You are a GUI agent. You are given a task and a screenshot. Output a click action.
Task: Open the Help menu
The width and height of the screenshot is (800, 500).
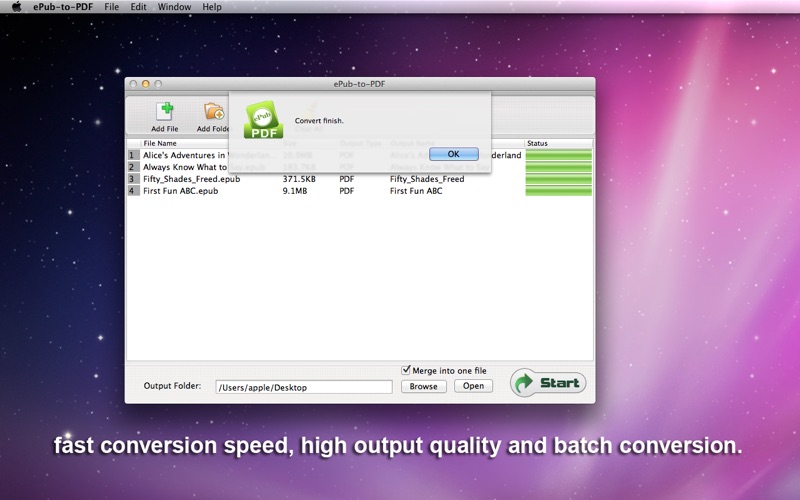point(212,7)
